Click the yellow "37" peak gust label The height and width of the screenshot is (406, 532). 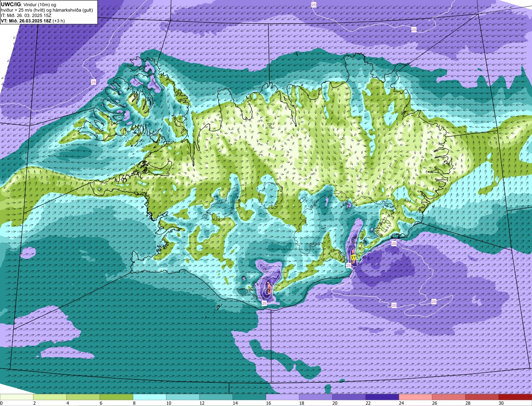(353, 257)
